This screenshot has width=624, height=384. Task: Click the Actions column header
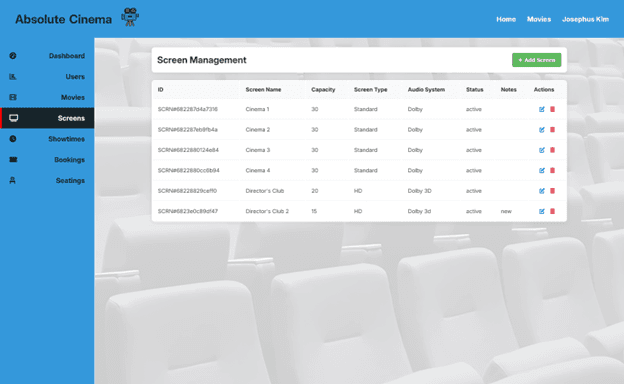(544, 90)
